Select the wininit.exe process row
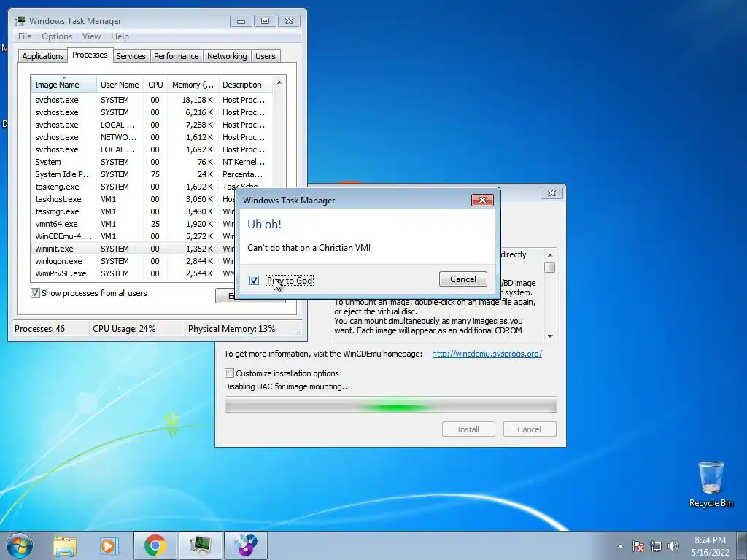Viewport: 747px width, 560px height. 133,249
